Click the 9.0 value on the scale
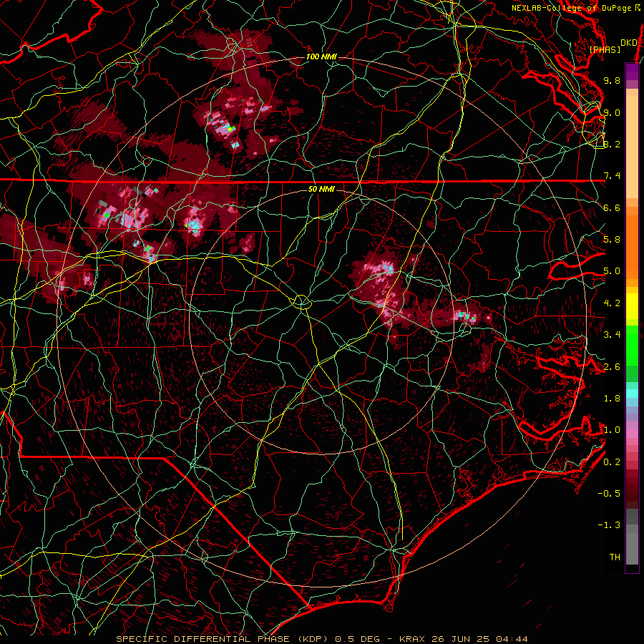Image resolution: width=644 pixels, height=644 pixels. [612, 112]
